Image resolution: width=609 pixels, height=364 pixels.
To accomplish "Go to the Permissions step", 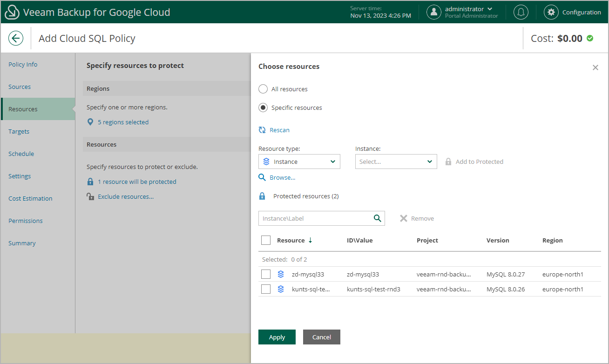I will [25, 221].
